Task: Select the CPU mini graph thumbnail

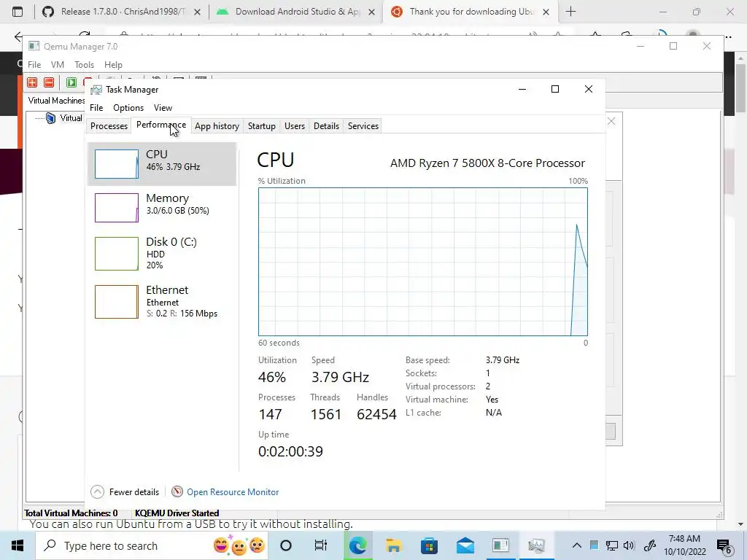Action: (117, 164)
